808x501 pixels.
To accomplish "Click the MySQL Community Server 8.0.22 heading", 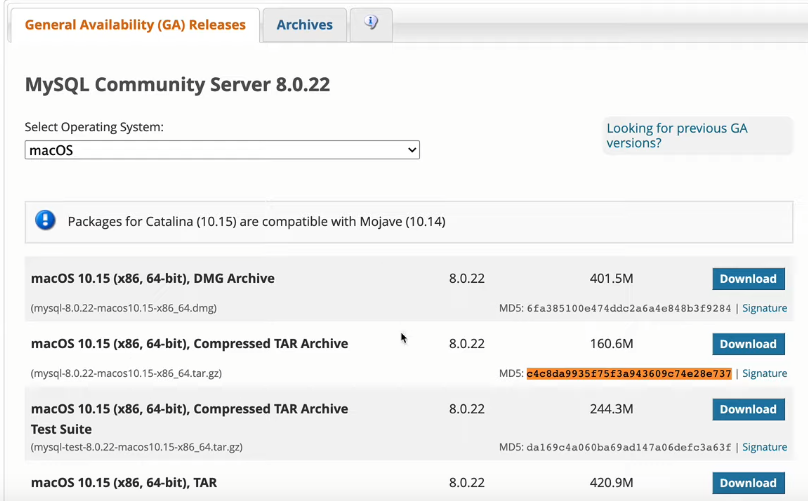I will tap(177, 85).
